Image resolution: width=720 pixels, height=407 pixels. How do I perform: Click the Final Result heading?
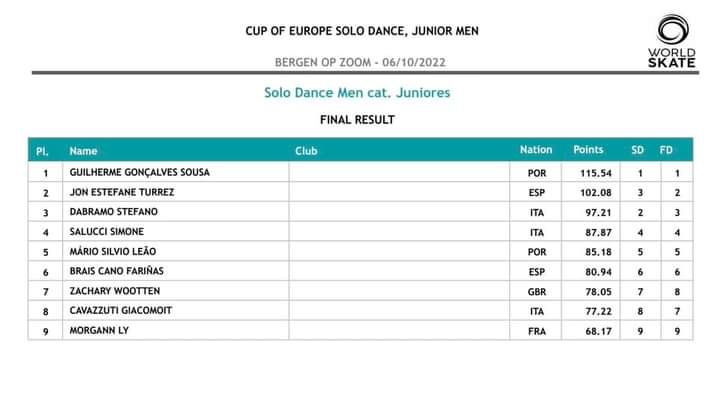(x=357, y=120)
